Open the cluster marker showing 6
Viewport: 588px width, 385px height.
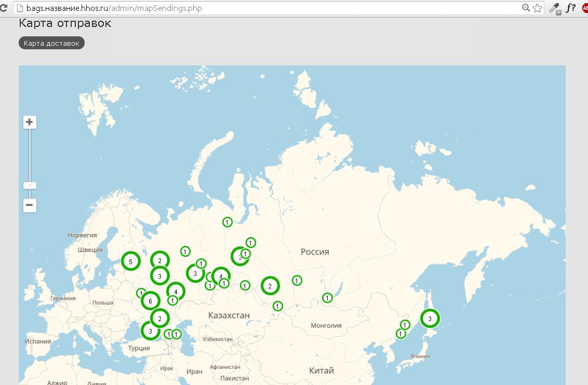pos(150,301)
